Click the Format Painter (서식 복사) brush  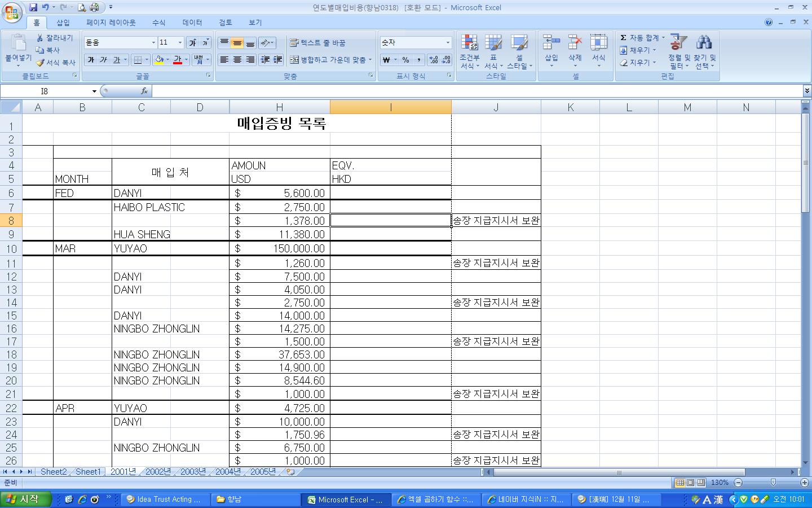click(x=41, y=63)
